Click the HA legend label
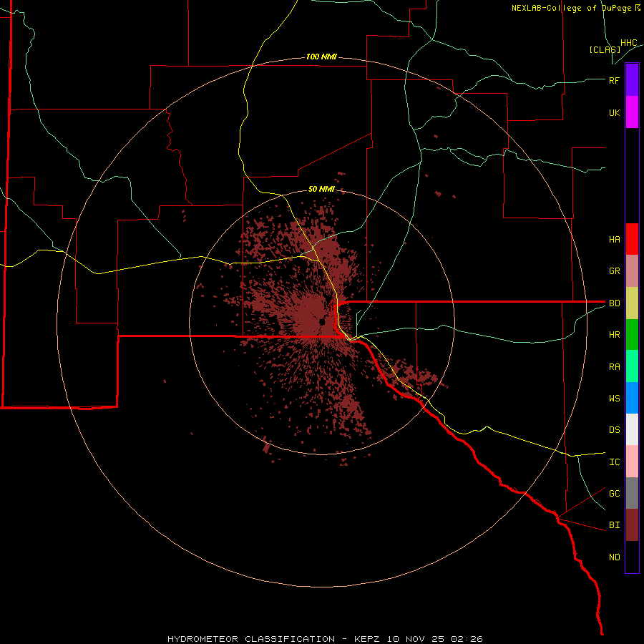Screen dimensions: 644x644 point(614,239)
